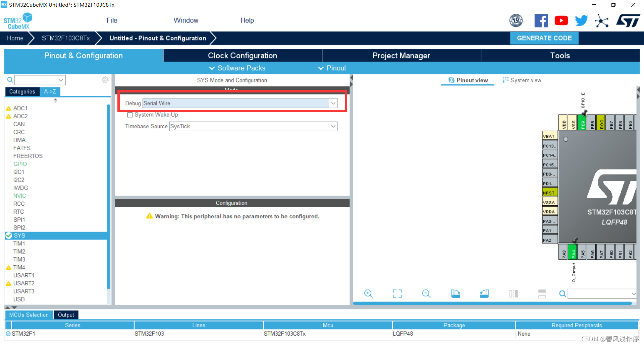Switch to the Tools tab
The image size is (644, 345).
[x=560, y=56]
